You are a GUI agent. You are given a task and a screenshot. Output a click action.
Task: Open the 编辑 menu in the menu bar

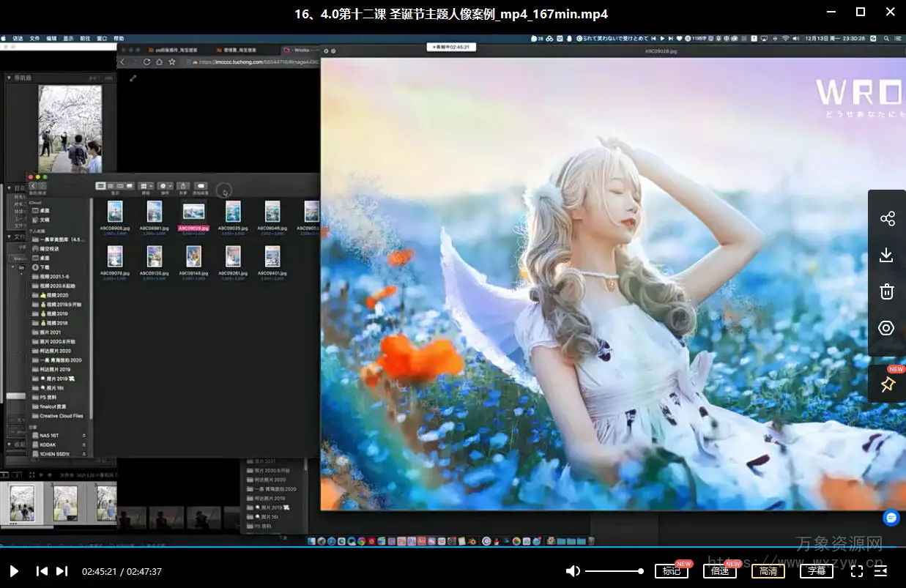point(51,38)
